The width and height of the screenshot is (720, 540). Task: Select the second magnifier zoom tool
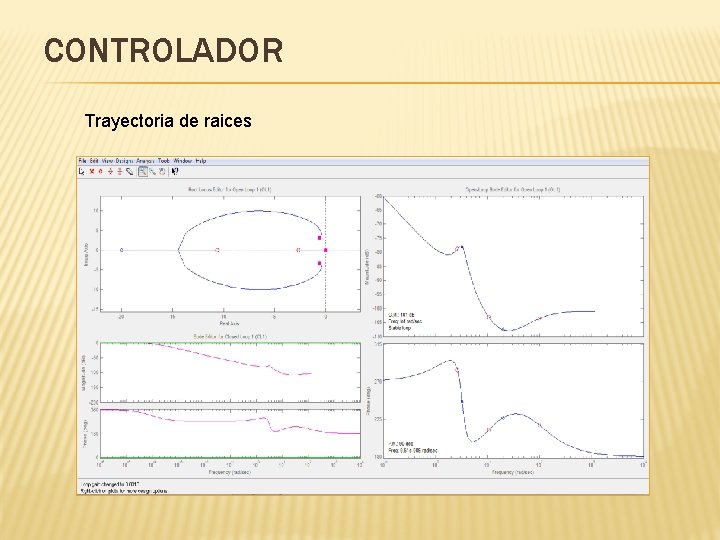point(152,172)
